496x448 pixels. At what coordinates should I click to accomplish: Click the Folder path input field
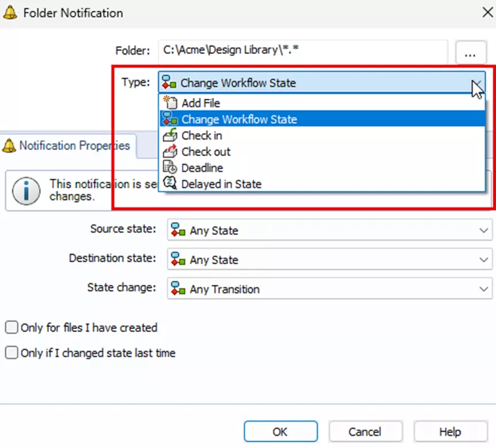[x=303, y=51]
